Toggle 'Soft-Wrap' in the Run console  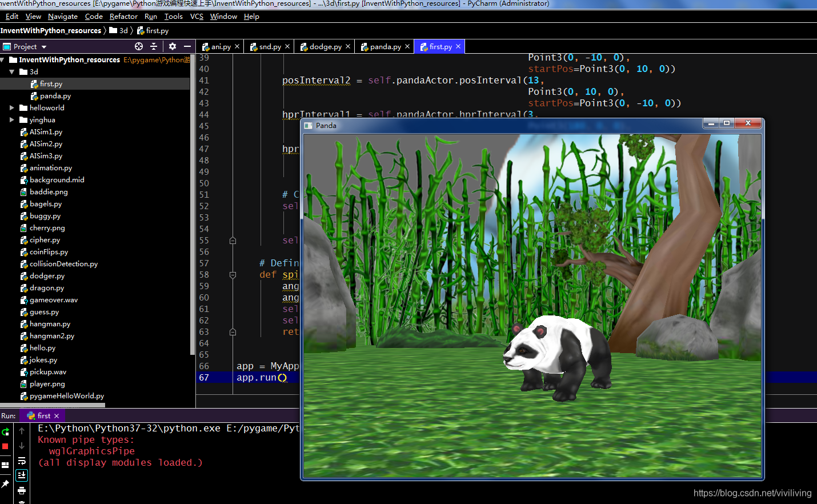[x=22, y=461]
